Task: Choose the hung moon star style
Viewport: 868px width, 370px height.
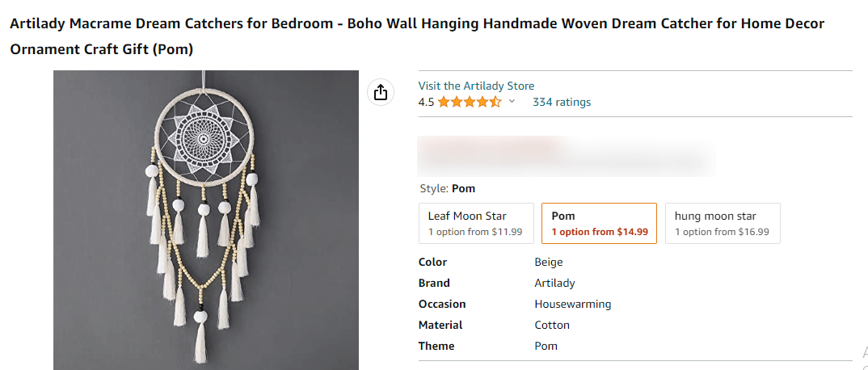Action: click(x=722, y=223)
